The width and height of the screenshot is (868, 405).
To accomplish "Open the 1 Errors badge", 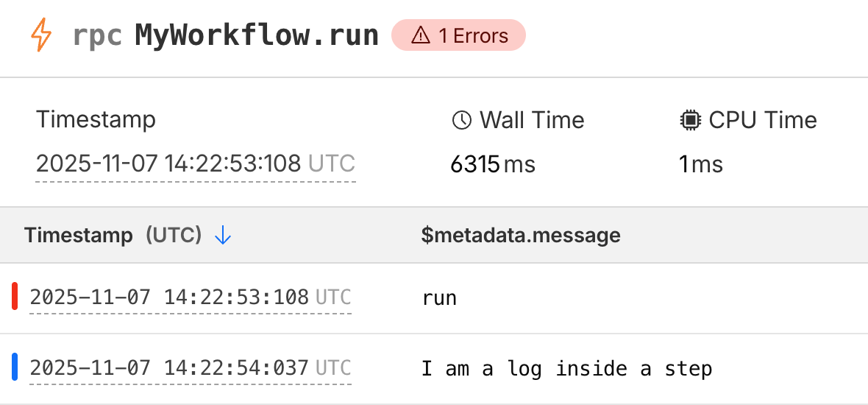I will (x=458, y=35).
